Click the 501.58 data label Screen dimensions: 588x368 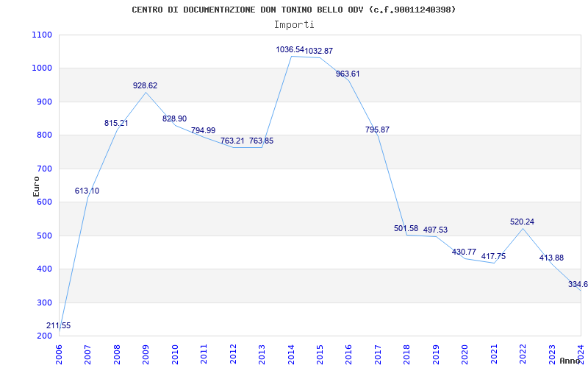click(x=406, y=228)
